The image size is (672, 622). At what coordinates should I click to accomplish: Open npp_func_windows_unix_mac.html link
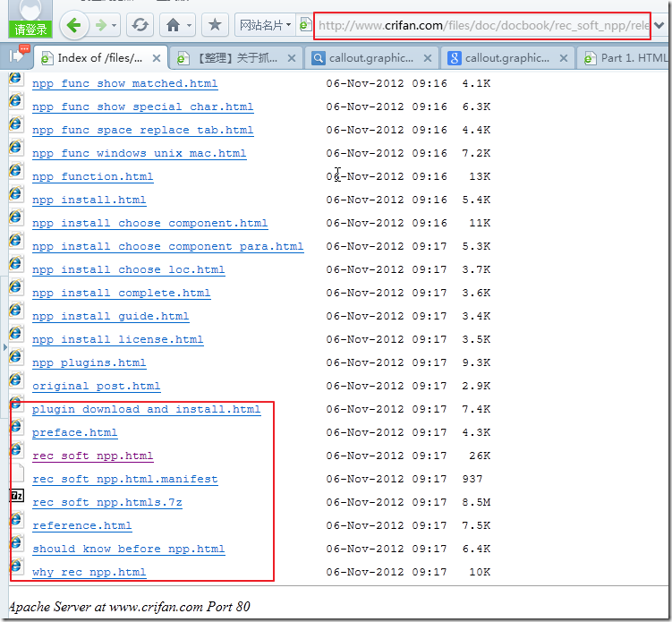point(140,153)
